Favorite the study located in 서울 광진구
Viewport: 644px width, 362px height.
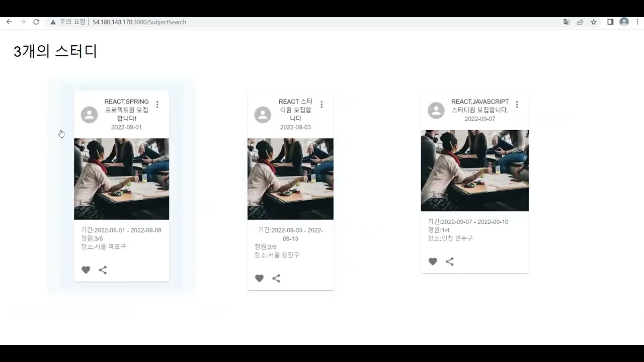(x=259, y=279)
